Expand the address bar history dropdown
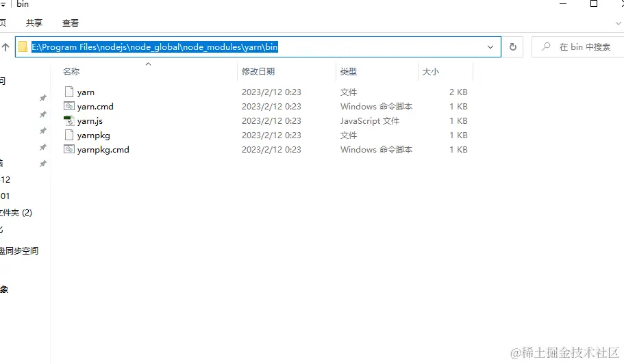The width and height of the screenshot is (624, 364). tap(490, 47)
